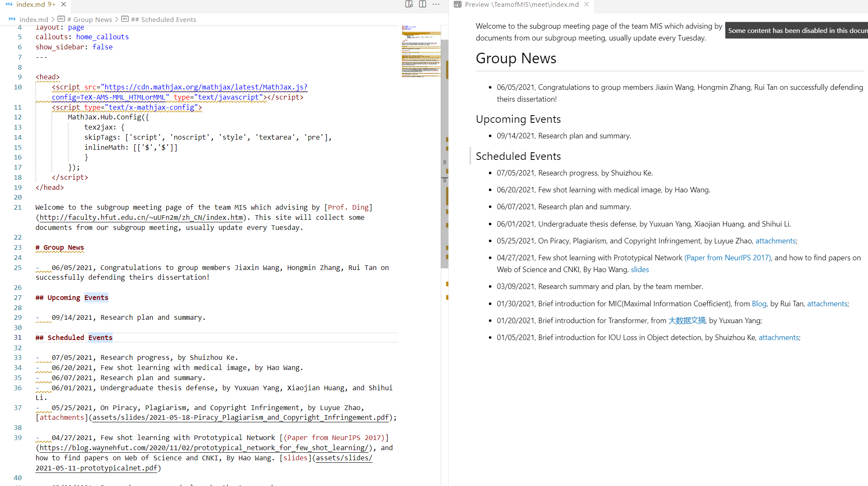Click the close tab icon on index.md
Screen dimensions: 868x486
tap(65, 5)
